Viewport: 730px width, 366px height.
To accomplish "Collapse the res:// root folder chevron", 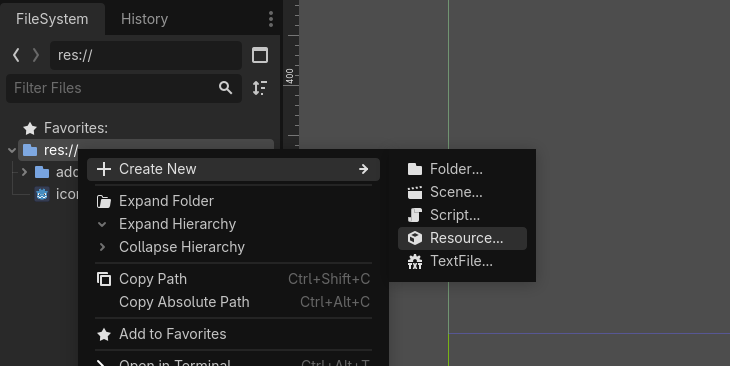I will tap(12, 150).
